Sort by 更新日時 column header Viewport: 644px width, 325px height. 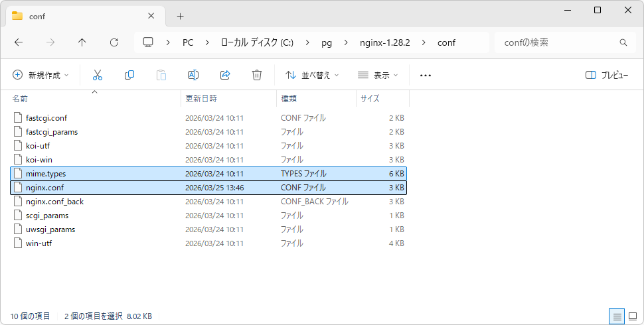point(229,98)
